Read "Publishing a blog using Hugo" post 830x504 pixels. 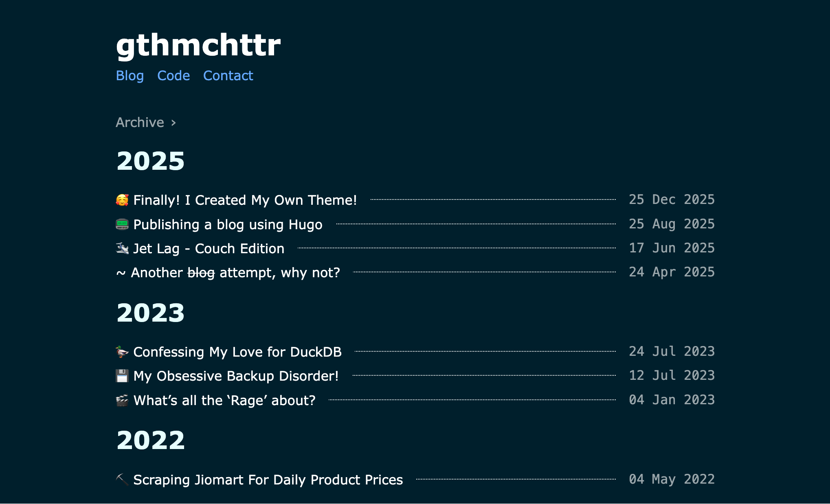228,224
